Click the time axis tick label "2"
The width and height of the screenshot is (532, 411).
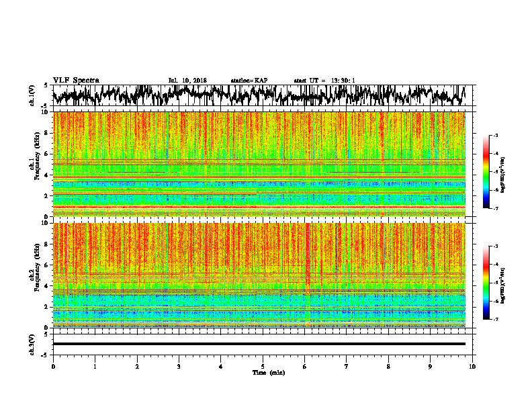(x=137, y=367)
